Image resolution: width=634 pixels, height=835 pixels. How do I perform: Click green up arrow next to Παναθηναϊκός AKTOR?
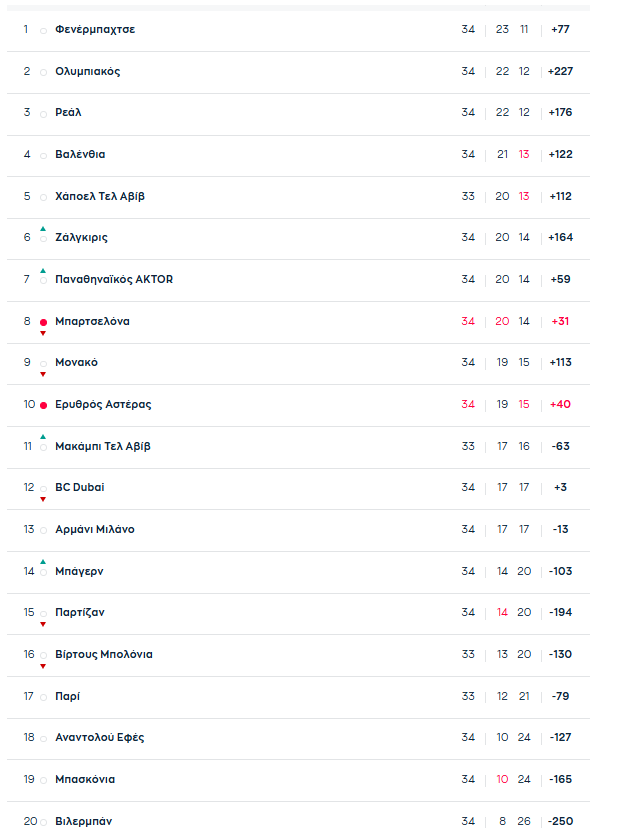point(43,271)
